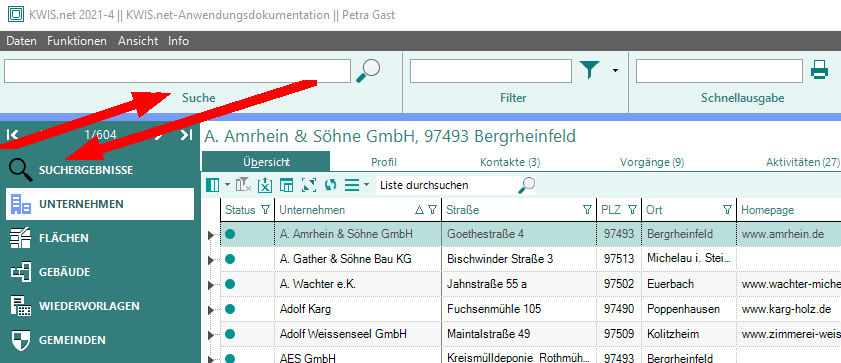Switch to the Profil tab

pyautogui.click(x=384, y=162)
